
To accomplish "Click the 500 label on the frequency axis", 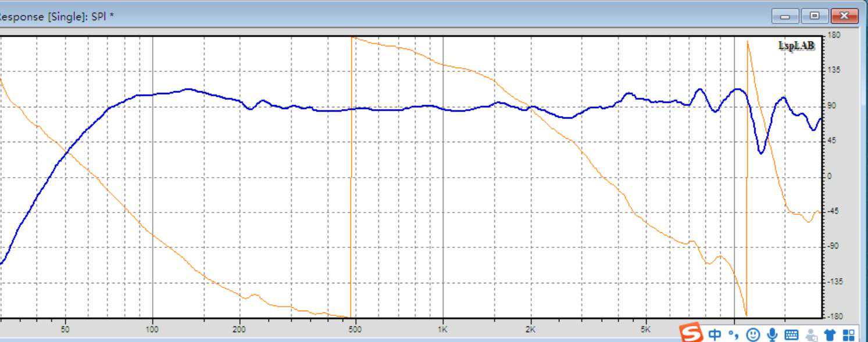I will [x=355, y=329].
